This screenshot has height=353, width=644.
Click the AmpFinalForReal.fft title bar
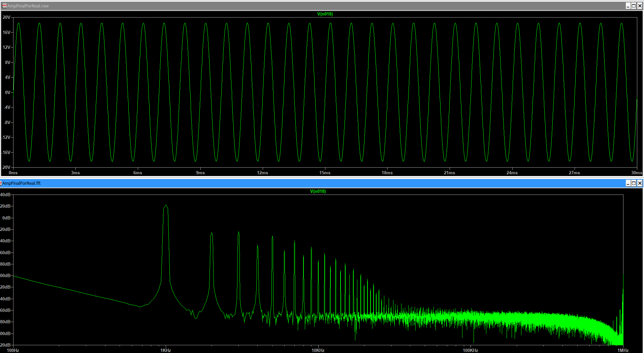(x=303, y=183)
